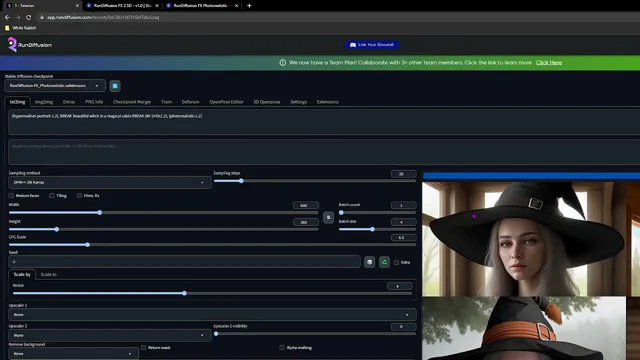Image resolution: width=640 pixels, height=360 pixels.
Task: Switch to the img2img tab
Action: 44,102
